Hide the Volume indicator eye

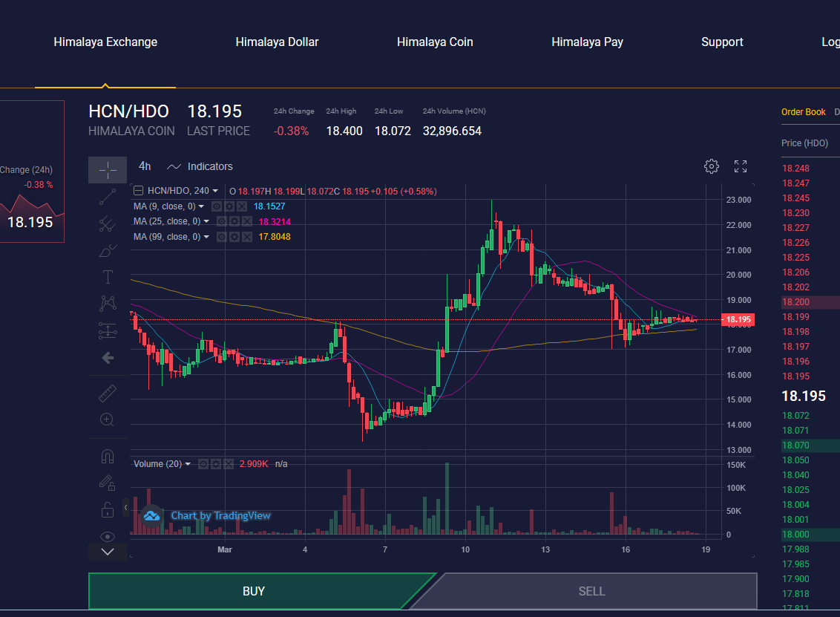coord(203,464)
